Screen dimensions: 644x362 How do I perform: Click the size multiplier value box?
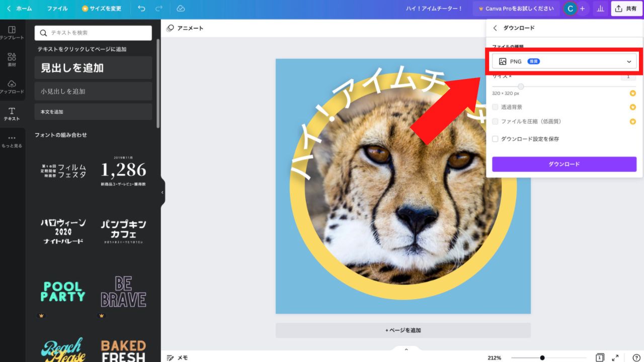628,76
